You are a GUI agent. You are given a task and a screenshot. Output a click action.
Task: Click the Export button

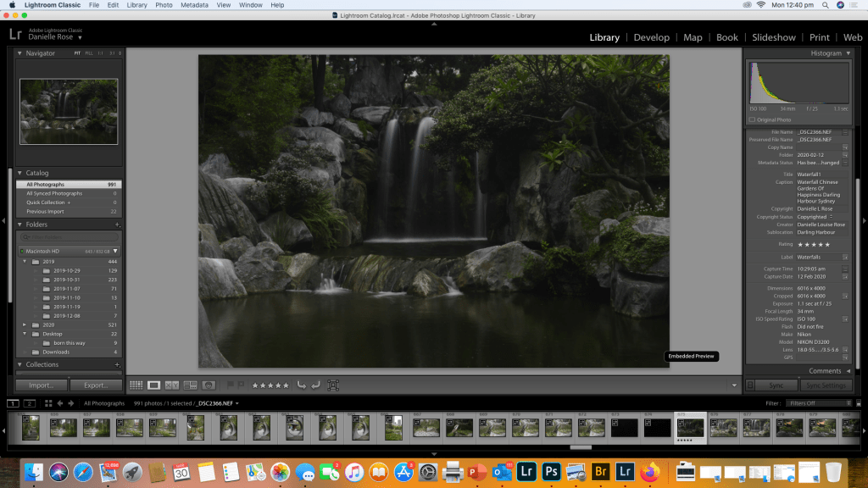point(95,385)
